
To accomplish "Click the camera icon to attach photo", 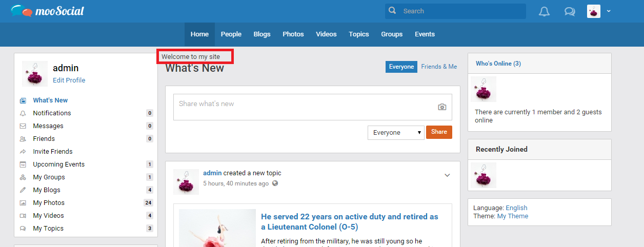I will tap(441, 107).
